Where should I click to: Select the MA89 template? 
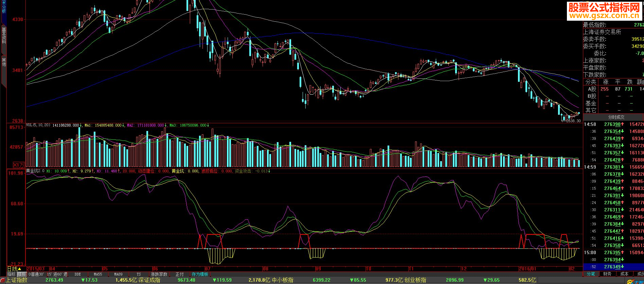click(118, 274)
